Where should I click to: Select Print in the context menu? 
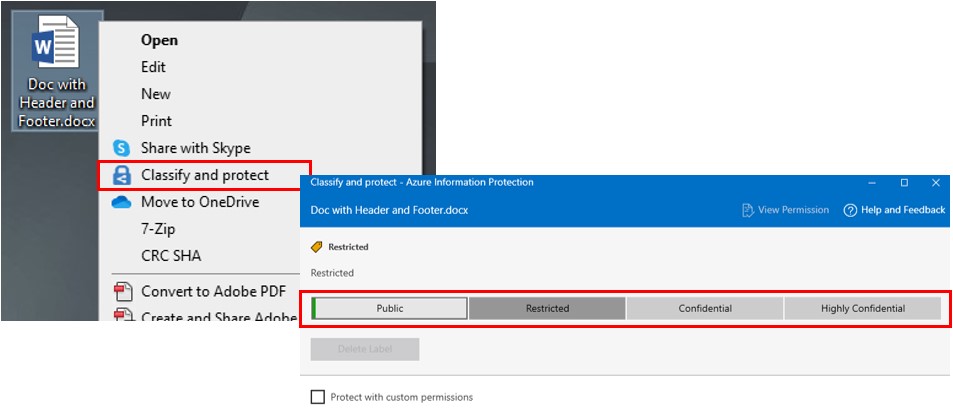pyautogui.click(x=156, y=121)
